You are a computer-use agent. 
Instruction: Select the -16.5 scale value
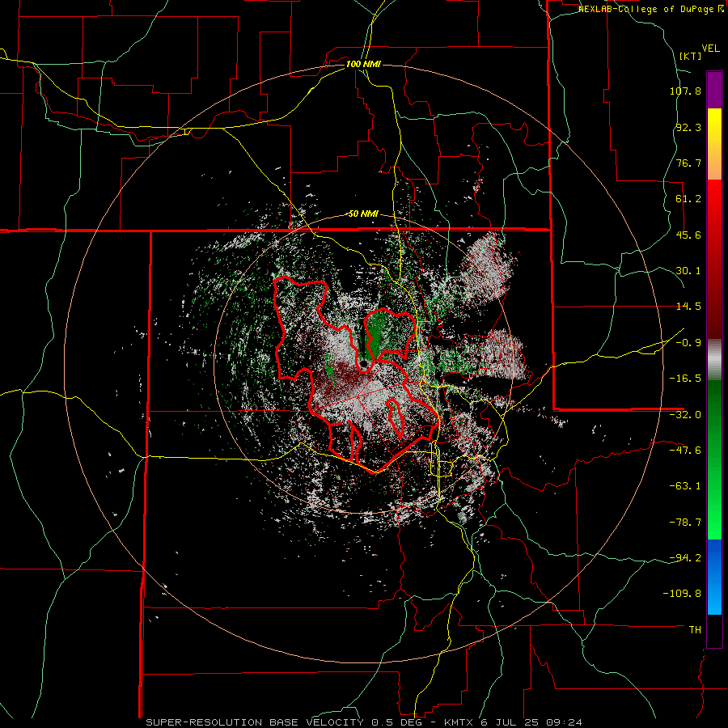click(685, 379)
